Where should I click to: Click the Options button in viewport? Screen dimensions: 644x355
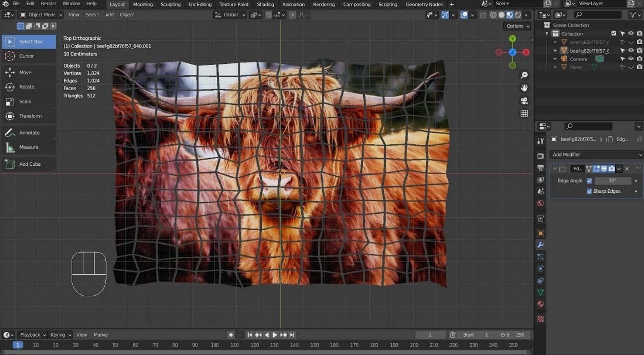point(517,26)
